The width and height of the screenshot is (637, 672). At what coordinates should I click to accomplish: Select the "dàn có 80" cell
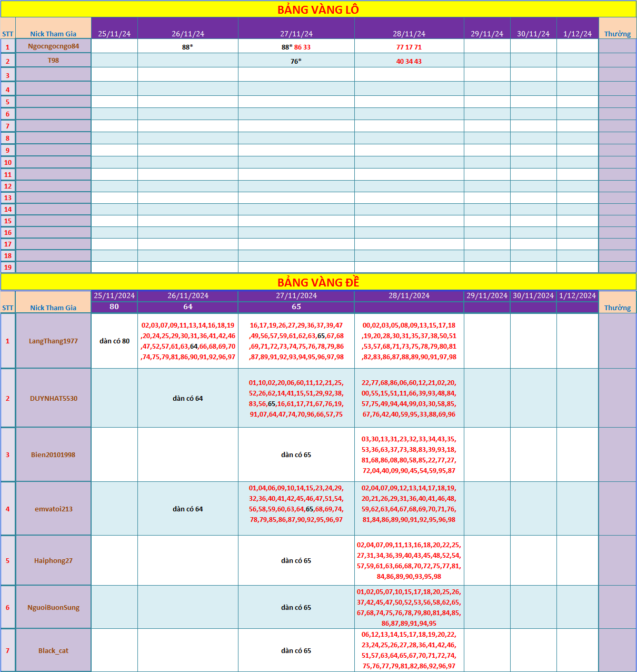pos(114,341)
